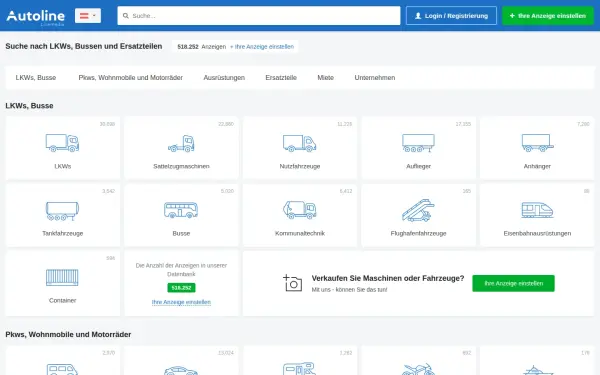600x375 pixels.
Task: Open the Unternehmen tab
Action: 375,78
